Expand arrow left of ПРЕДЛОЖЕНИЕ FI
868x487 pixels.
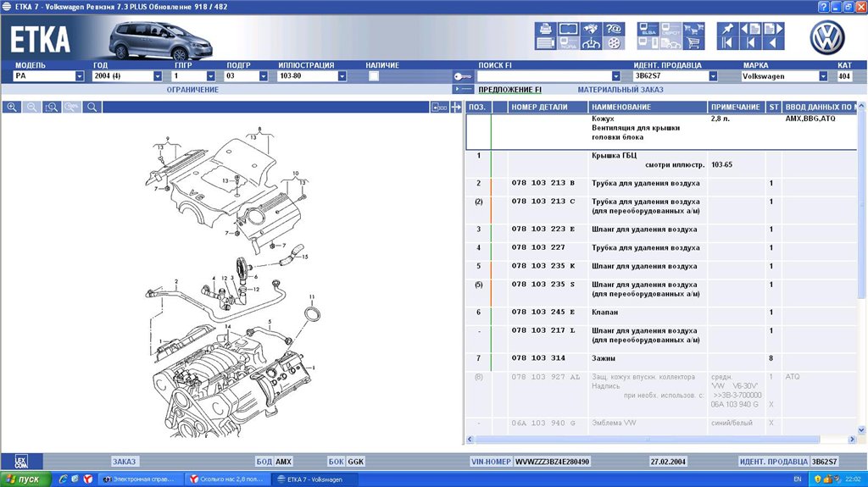click(x=463, y=89)
